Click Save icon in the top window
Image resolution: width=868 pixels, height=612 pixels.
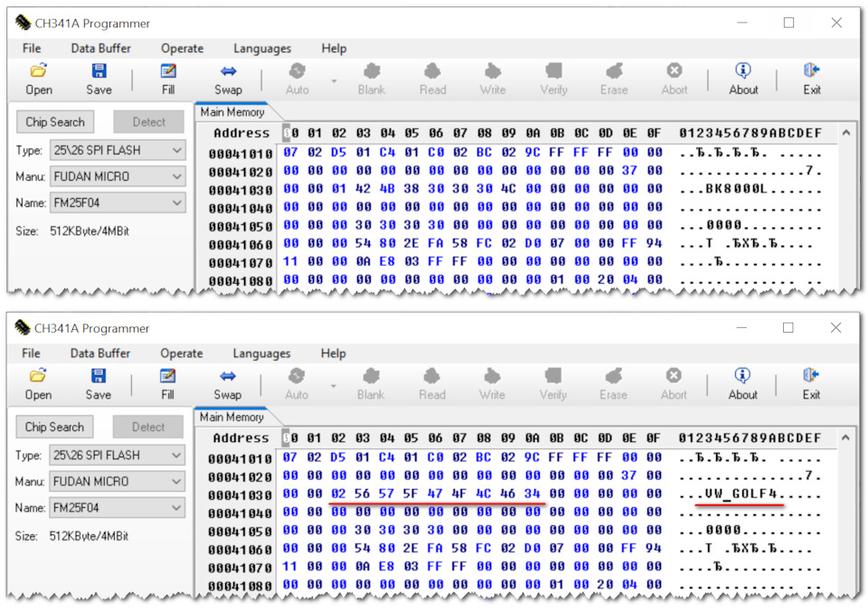point(99,80)
